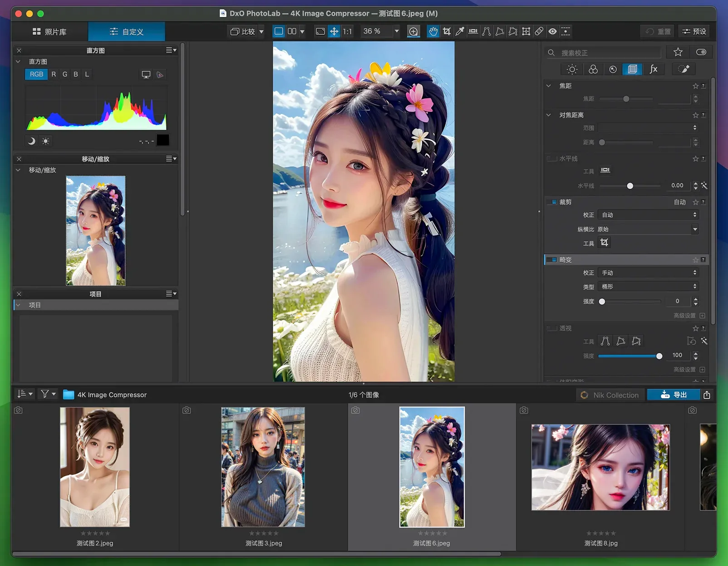This screenshot has height=566, width=728.
Task: Select the R channel histogram tab
Action: click(x=54, y=74)
